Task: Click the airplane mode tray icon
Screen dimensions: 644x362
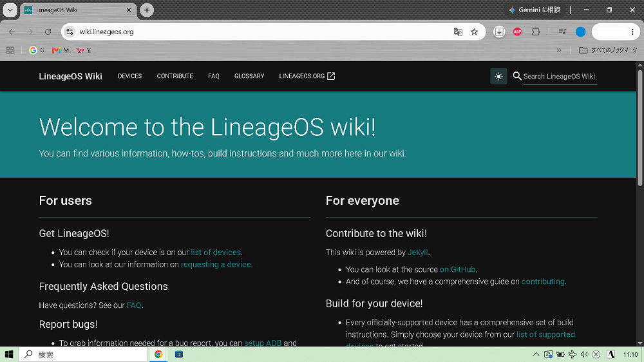Action: tap(572, 354)
